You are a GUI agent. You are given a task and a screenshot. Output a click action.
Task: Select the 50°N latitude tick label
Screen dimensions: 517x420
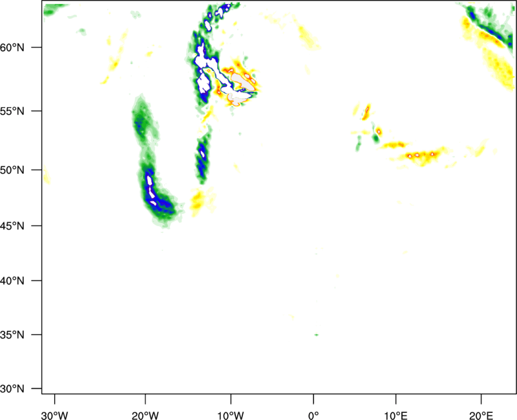coord(12,170)
